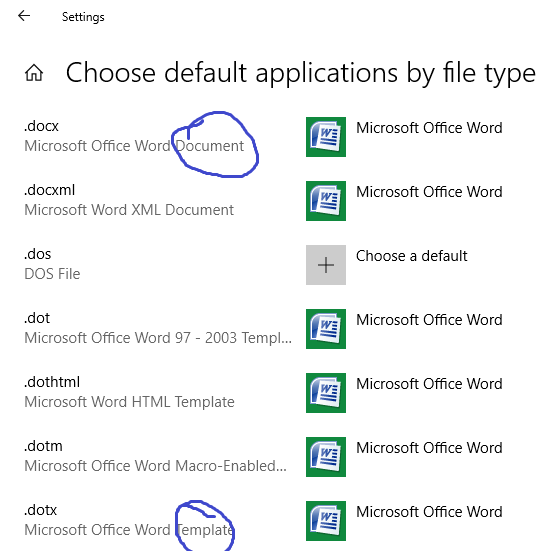543x551 pixels.
Task: Click the Word icon for .docxml
Action: (326, 201)
